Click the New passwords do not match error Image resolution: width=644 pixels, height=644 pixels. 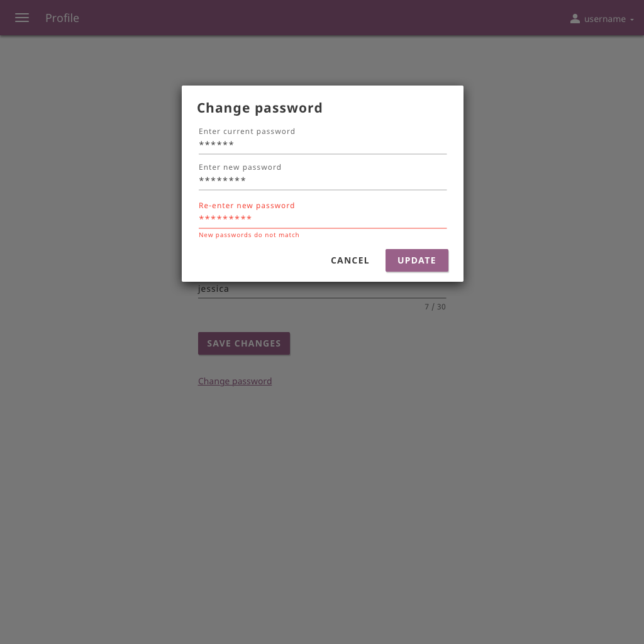tap(248, 235)
